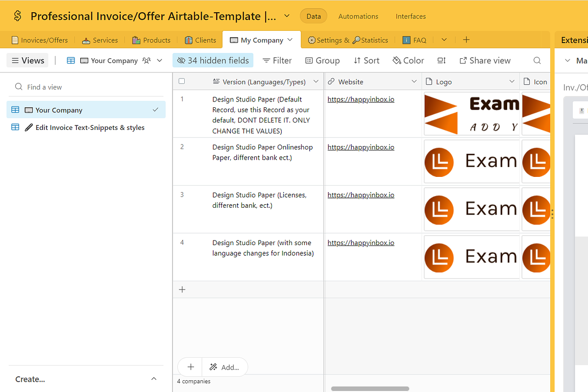This screenshot has width=588, height=392.
Task: Open the Invoices/Offers table tab
Action: coord(40,40)
